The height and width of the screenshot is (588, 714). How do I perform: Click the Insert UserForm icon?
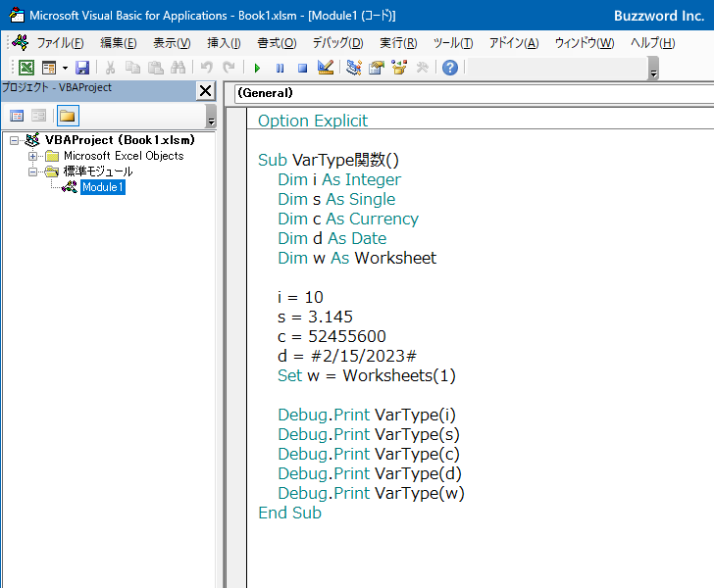(x=49, y=68)
